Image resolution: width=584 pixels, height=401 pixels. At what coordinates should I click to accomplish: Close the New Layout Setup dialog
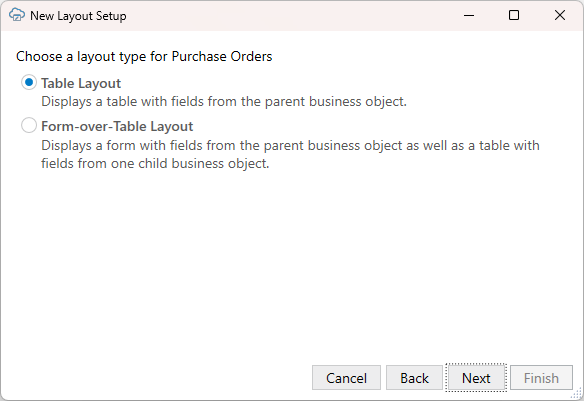pyautogui.click(x=560, y=15)
